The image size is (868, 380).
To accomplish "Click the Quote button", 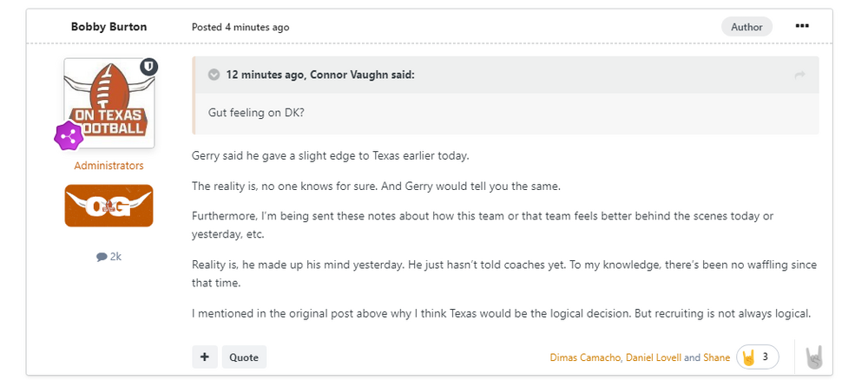I will coord(244,357).
